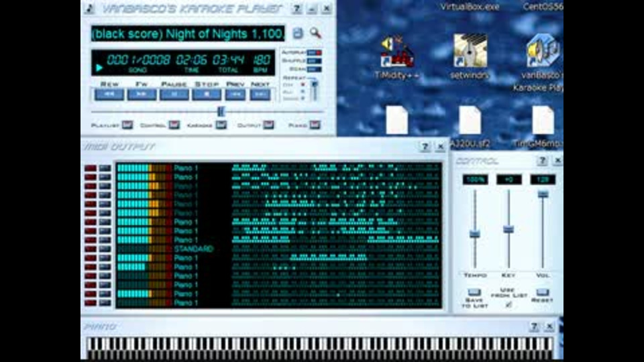Click the song position slider handle
644x362 pixels.
pyautogui.click(x=221, y=111)
